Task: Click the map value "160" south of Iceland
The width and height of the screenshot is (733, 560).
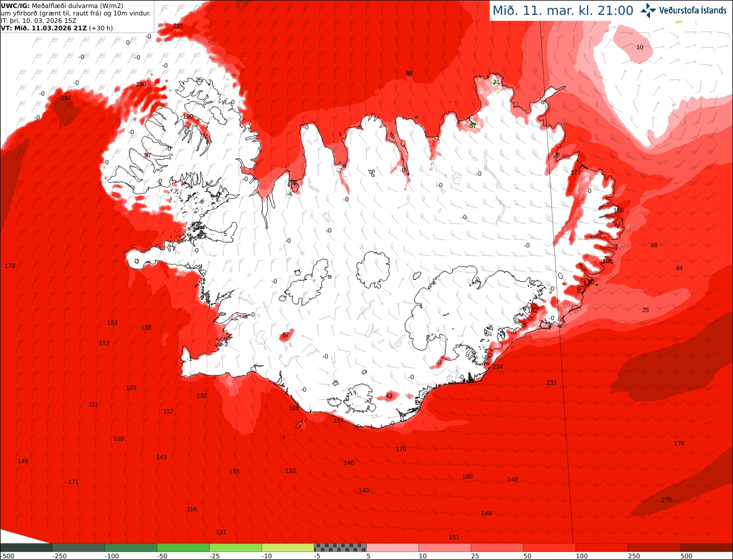Action: (467, 476)
